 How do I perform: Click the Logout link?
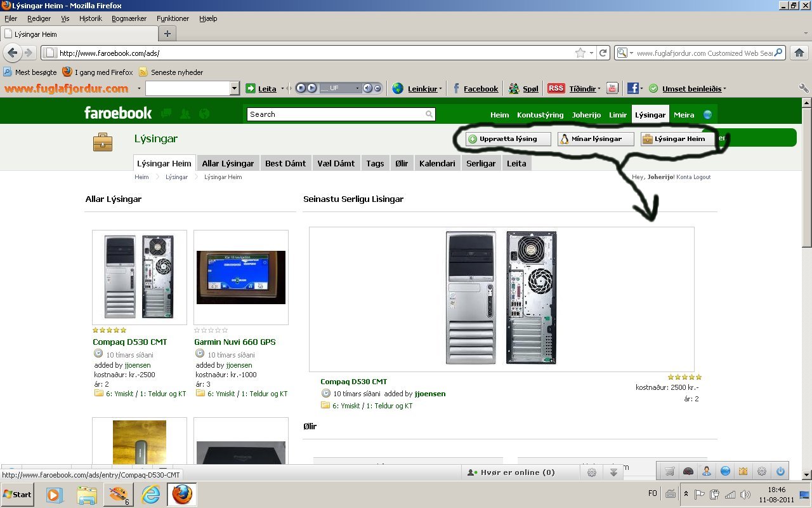[702, 177]
